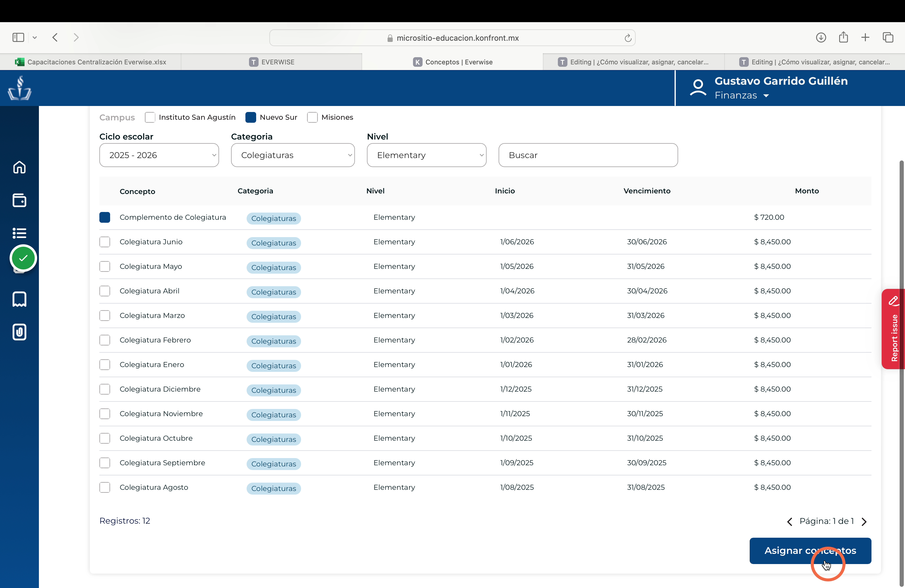Click the Asignar conceptos button
Screen dimensions: 905x588
(810, 551)
